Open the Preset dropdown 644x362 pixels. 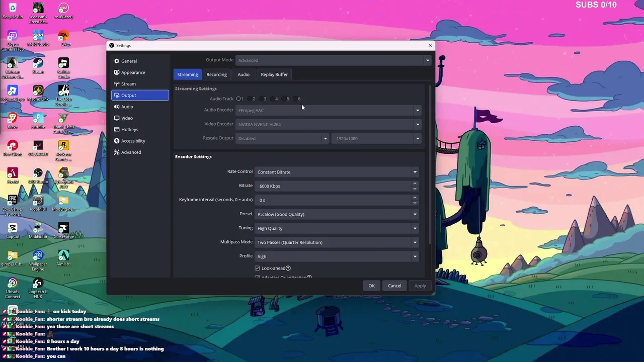(x=337, y=214)
